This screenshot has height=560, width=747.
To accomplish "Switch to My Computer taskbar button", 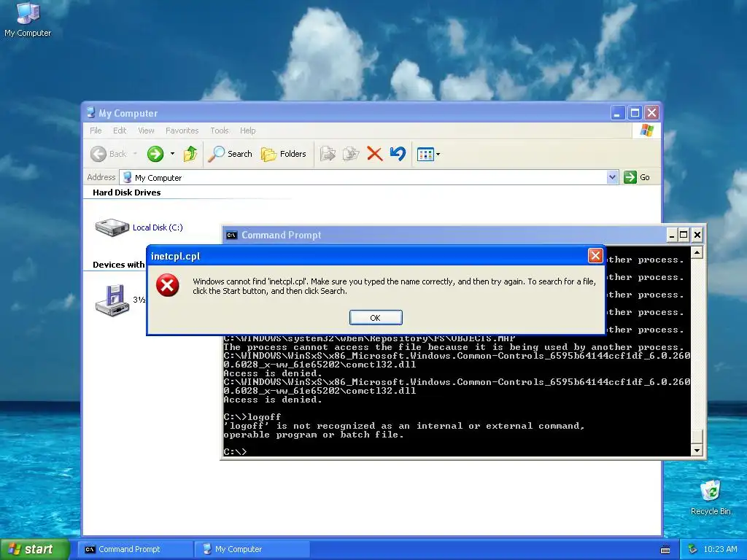I will (252, 549).
